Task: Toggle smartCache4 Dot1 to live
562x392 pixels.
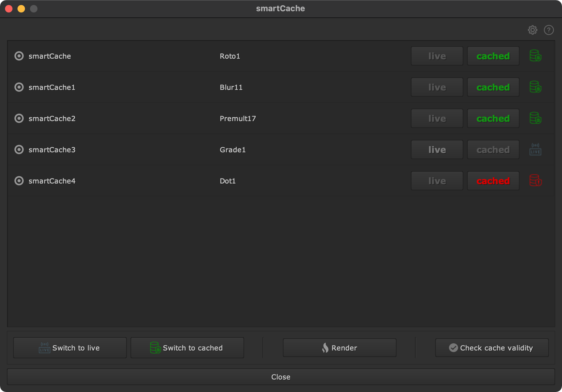Action: coord(437,181)
